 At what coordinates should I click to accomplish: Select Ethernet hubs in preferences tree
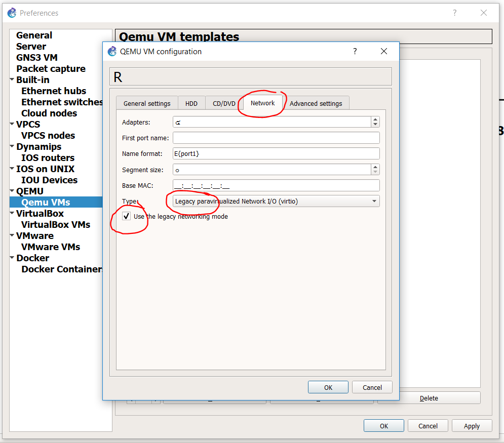coord(54,91)
